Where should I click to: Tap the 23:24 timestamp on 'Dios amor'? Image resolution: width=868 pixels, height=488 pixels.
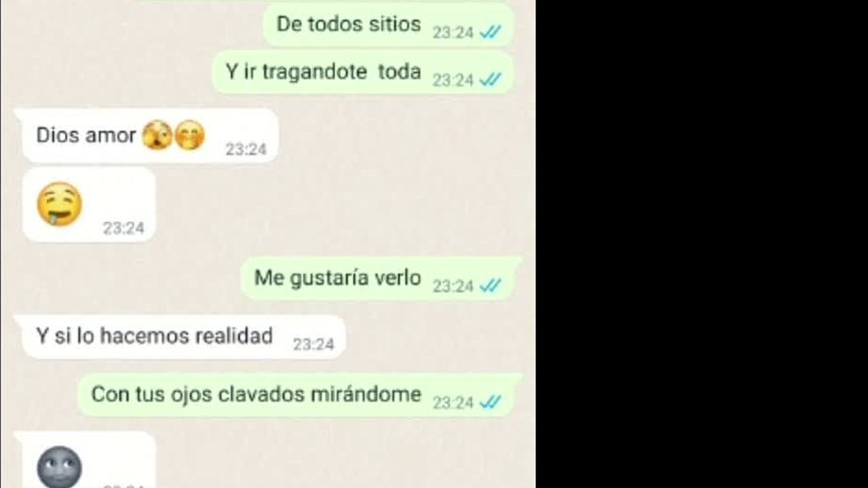pos(246,149)
